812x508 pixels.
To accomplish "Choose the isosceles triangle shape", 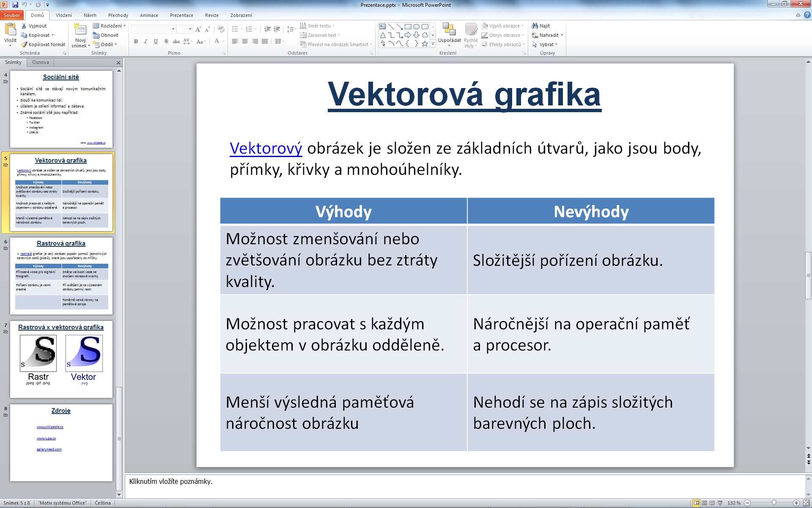I will click(x=382, y=35).
